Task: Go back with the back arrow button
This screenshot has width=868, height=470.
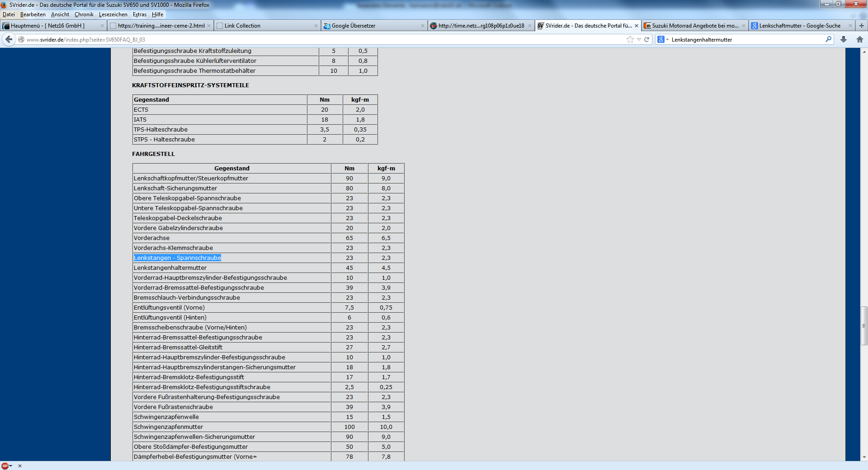Action: [9, 39]
